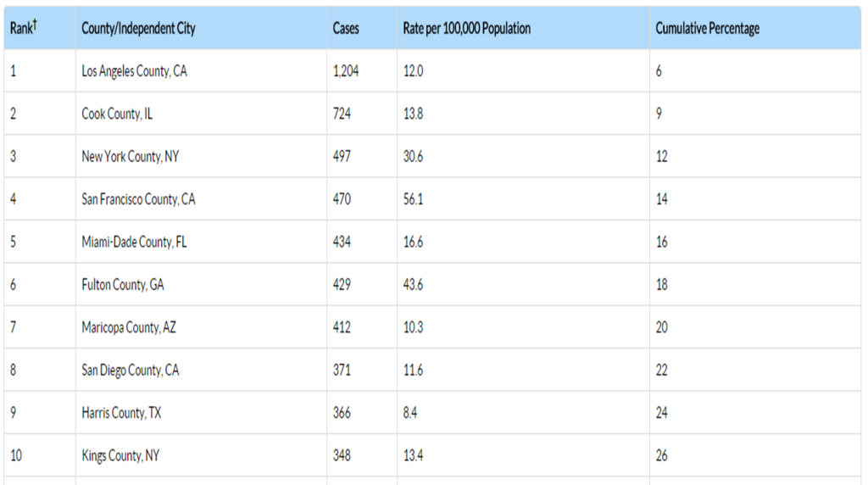Click the San Diego County, CA cell
Image resolution: width=868 pixels, height=485 pixels.
coord(130,370)
